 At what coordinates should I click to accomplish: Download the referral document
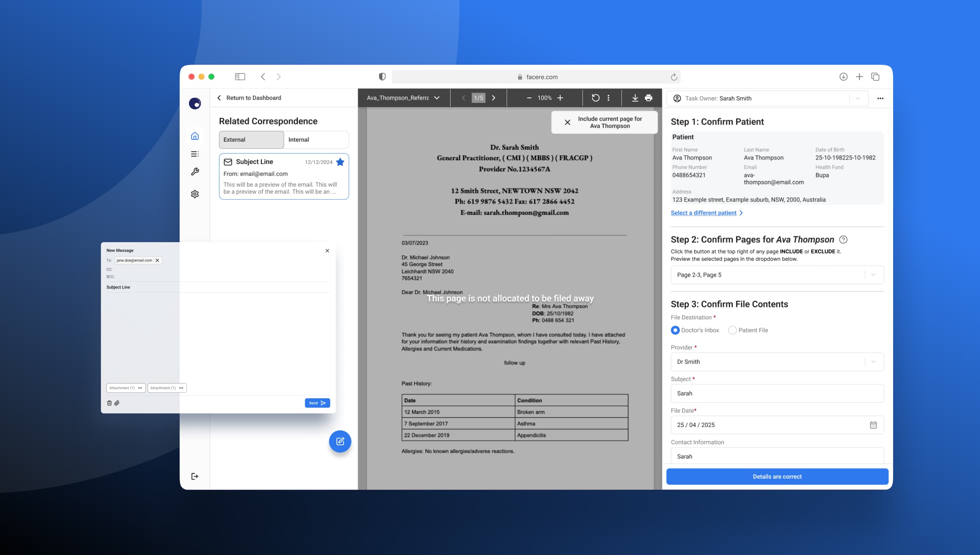635,98
